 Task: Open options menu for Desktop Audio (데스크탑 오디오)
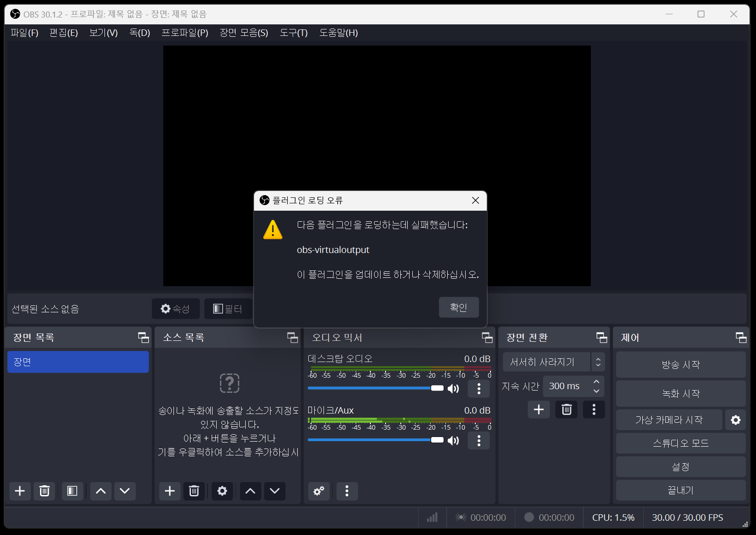[479, 389]
